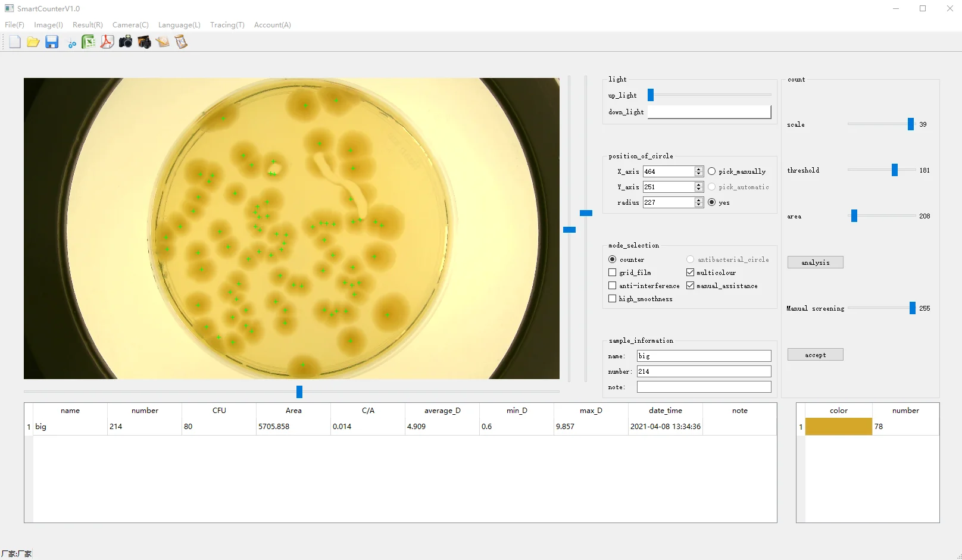Click the camera-with-photo toolbar icon

pos(144,42)
